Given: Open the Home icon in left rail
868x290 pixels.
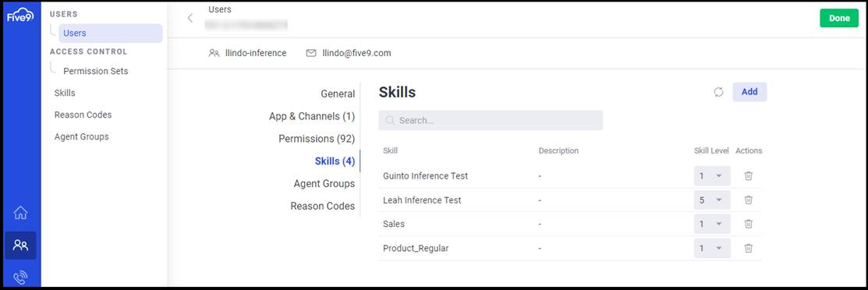Looking at the screenshot, I should [x=20, y=213].
